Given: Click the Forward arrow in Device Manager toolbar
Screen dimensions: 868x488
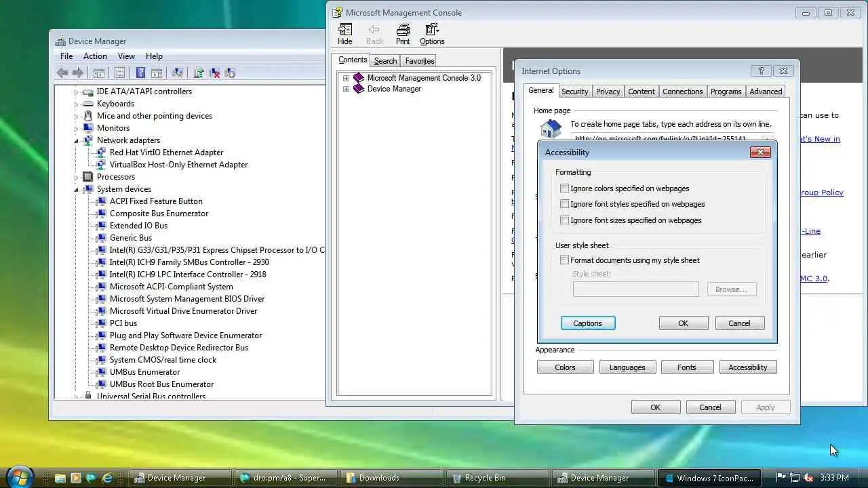Looking at the screenshot, I should pos(78,73).
